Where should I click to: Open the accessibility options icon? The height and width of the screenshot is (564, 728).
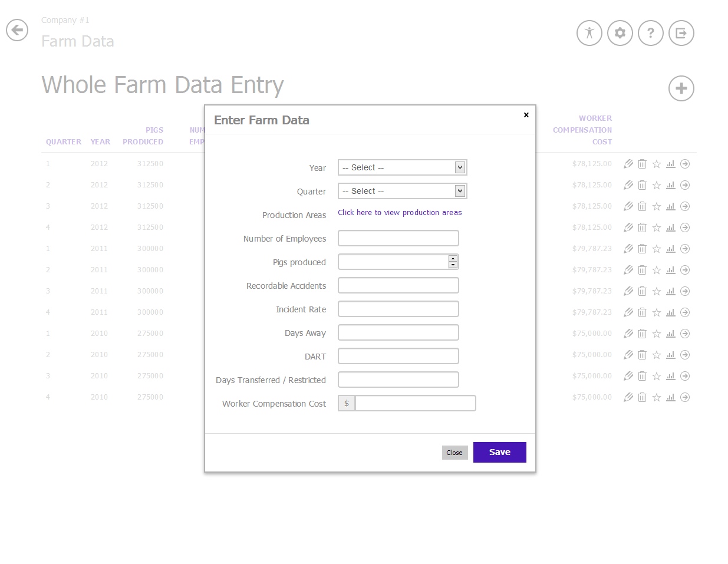tap(589, 33)
